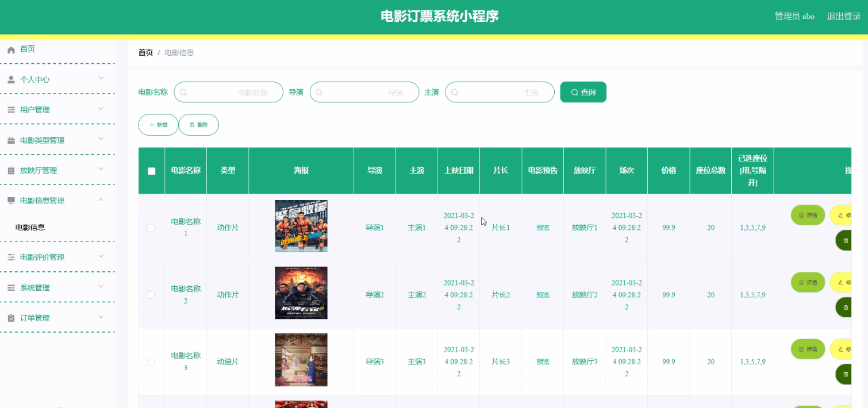Click the magnifier icon in 电影名称 search box
This screenshot has height=408, width=868.
click(x=183, y=92)
